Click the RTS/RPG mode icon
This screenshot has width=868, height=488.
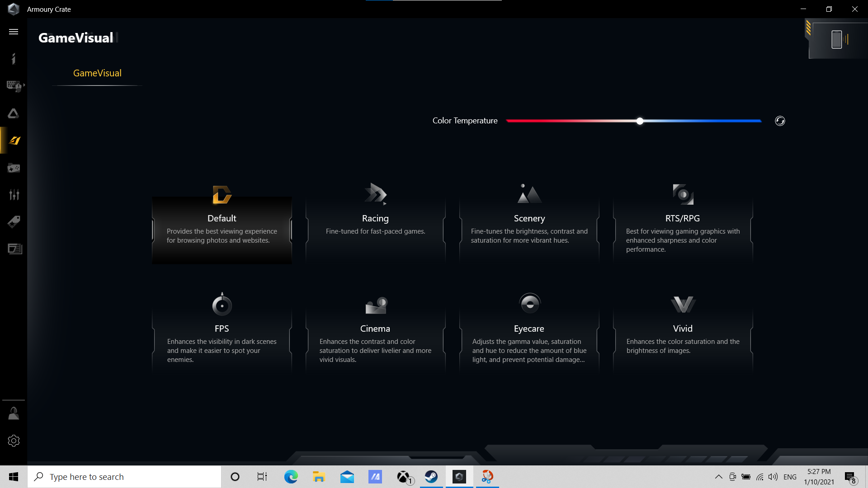point(683,194)
